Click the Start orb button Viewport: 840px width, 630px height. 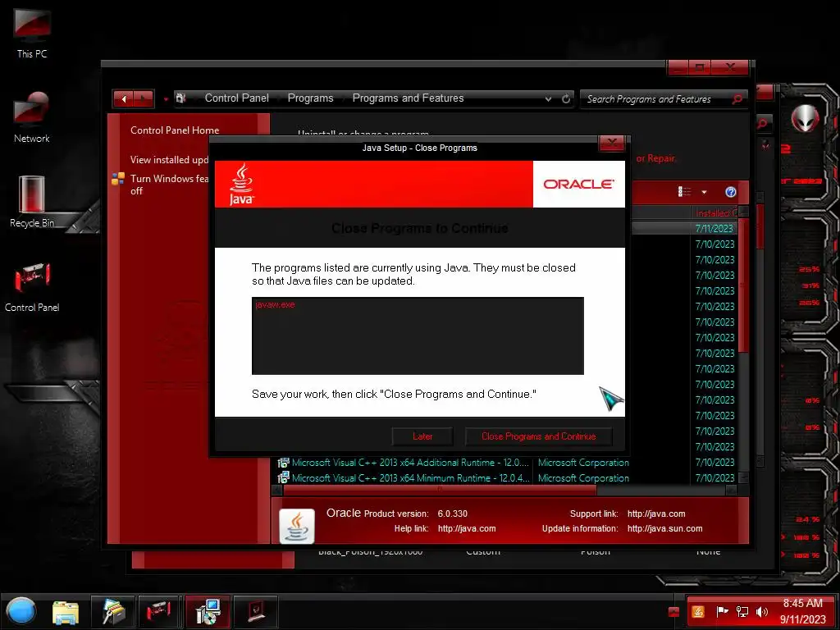(21, 610)
